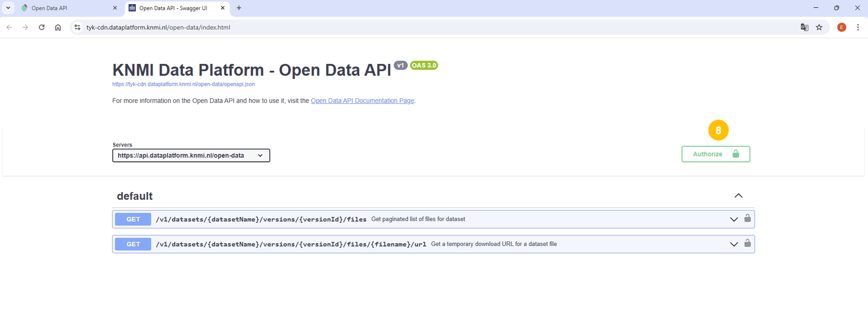Screen dimensions: 868x331
Task: Open the openapi.json link
Action: tap(183, 84)
